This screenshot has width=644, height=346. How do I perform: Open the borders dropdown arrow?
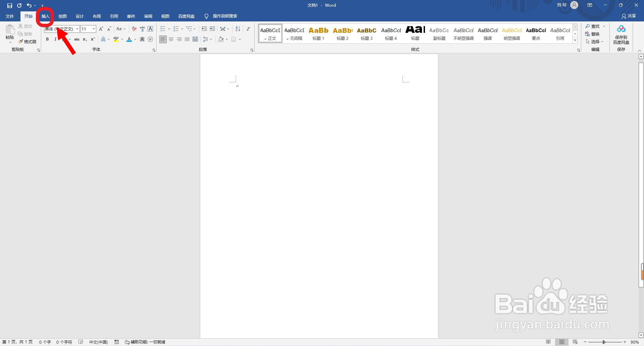coord(240,39)
